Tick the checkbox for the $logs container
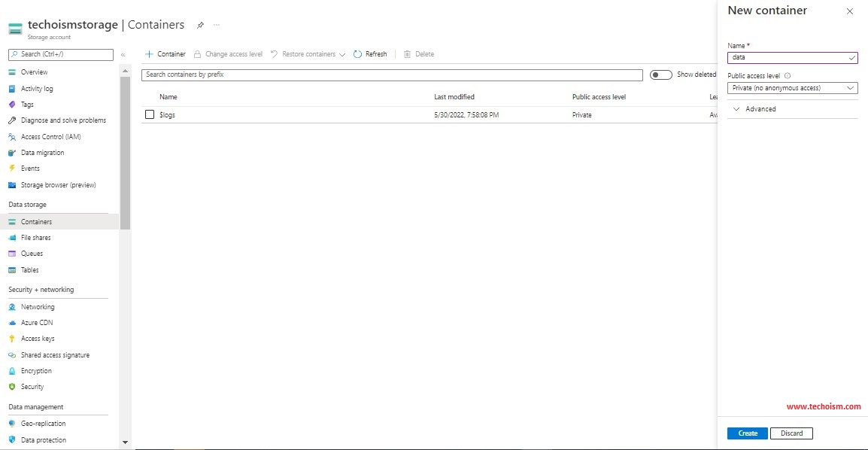The image size is (868, 450). tap(150, 114)
